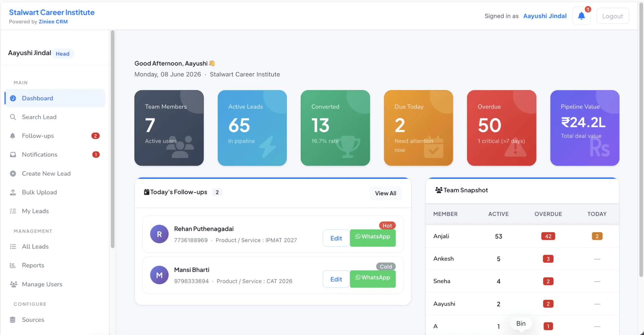Open Bulk Upload in the sidebar
Image resolution: width=644 pixels, height=335 pixels.
pyautogui.click(x=55, y=192)
